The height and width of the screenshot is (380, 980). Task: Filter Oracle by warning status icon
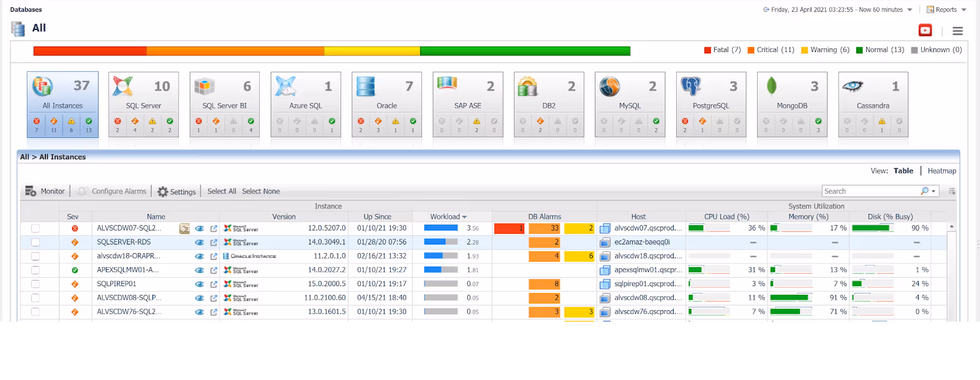pos(396,121)
